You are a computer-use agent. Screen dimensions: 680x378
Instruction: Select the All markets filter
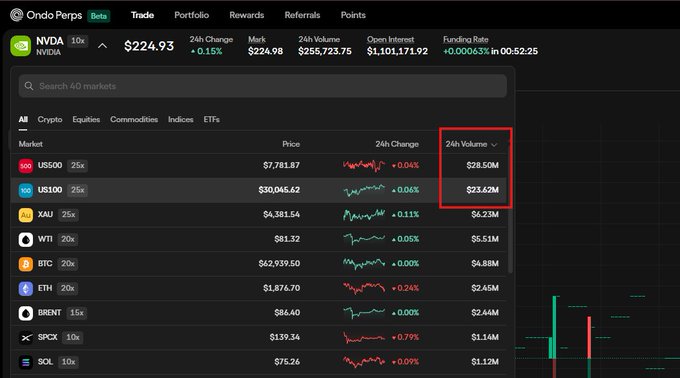pyautogui.click(x=23, y=119)
